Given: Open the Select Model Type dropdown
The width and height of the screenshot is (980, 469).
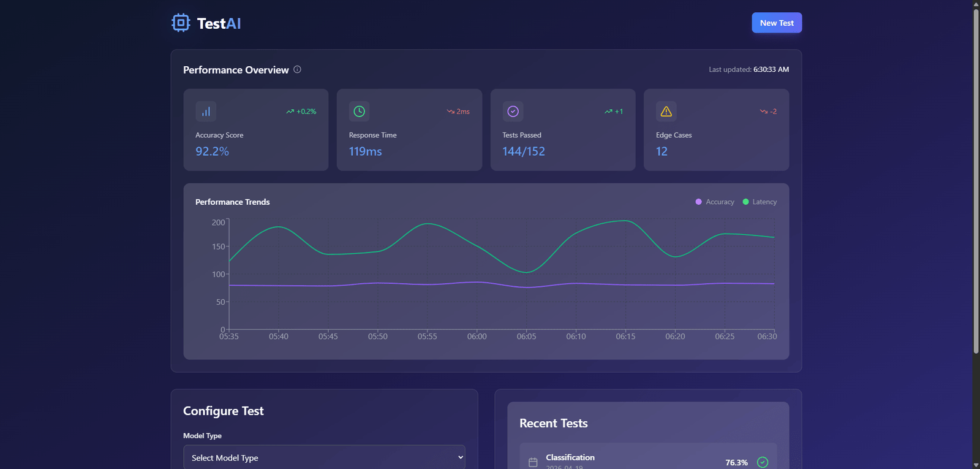Looking at the screenshot, I should [324, 457].
